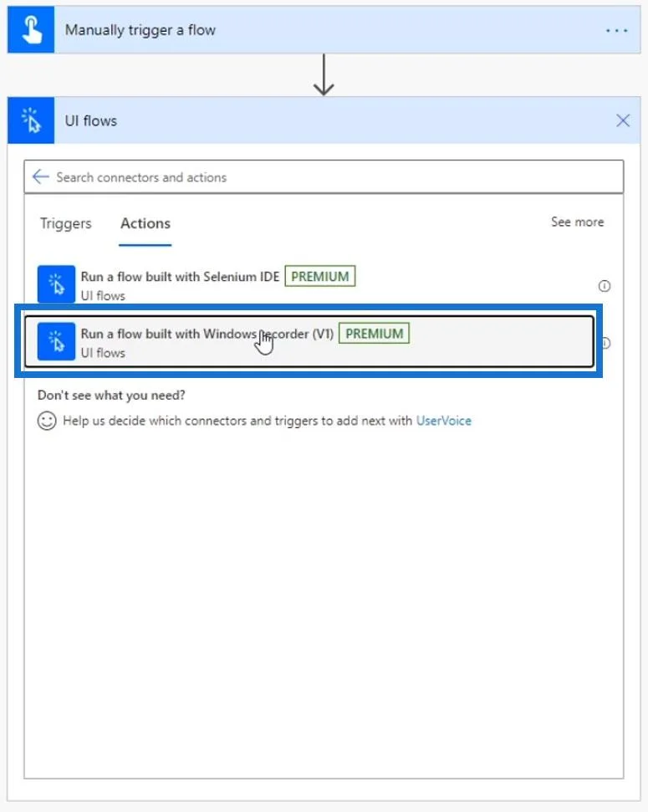This screenshot has width=648, height=812.
Task: Close the UI flows action panel
Action: pos(623,120)
